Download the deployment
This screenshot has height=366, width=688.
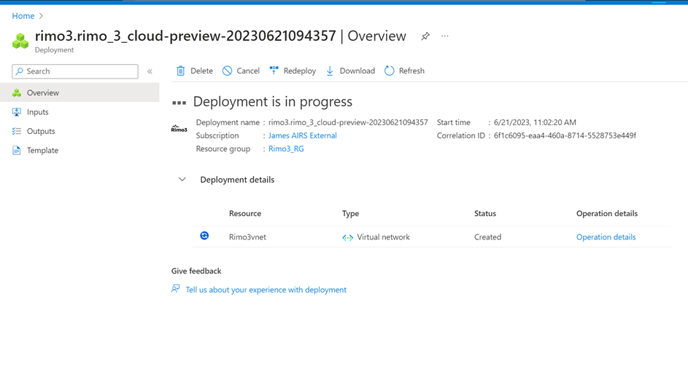click(x=350, y=71)
